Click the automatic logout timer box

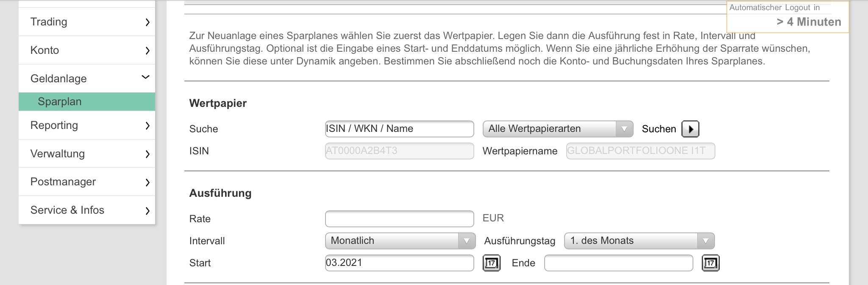[787, 17]
